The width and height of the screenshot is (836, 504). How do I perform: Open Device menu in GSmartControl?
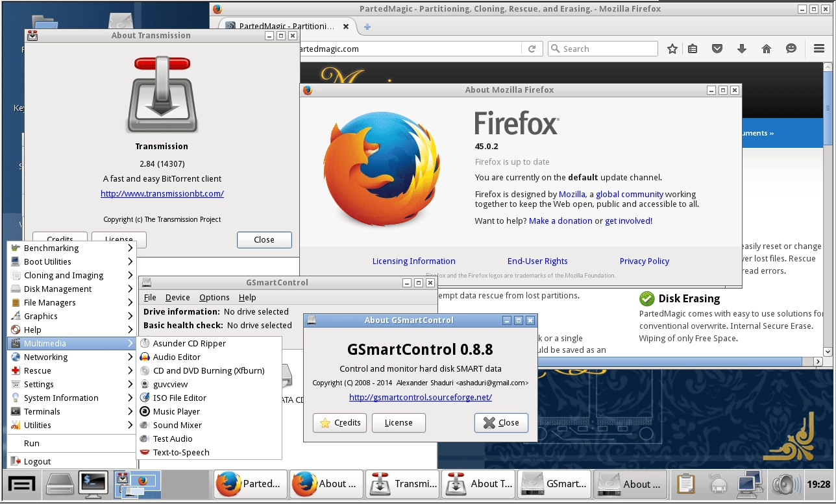[x=178, y=297]
